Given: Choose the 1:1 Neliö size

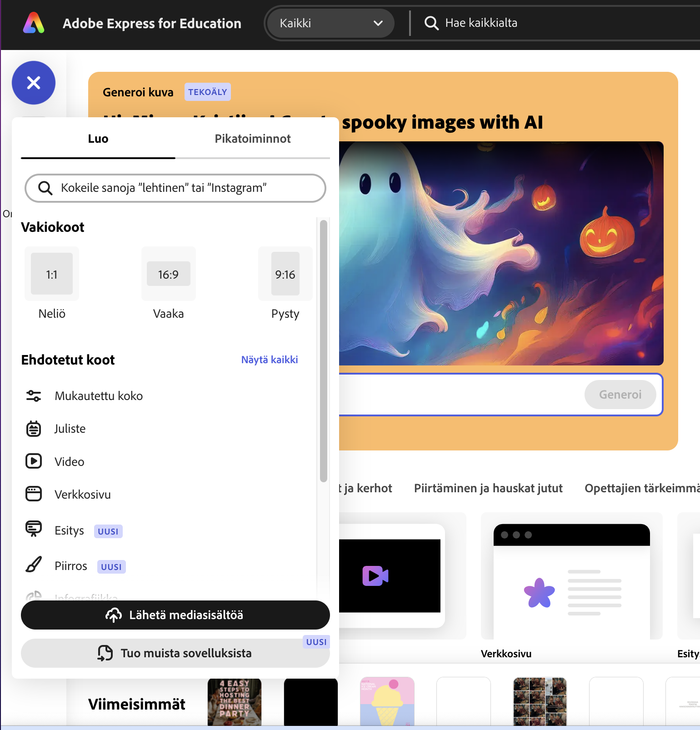Looking at the screenshot, I should click(x=52, y=274).
